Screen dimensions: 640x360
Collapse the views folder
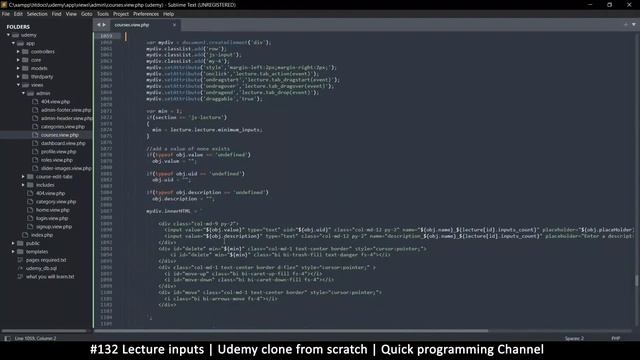(18, 85)
